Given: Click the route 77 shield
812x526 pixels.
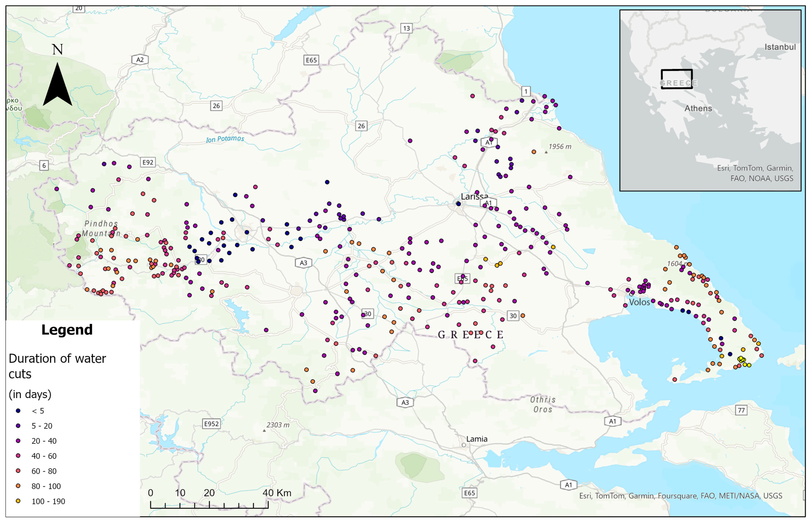Looking at the screenshot, I should click(x=741, y=410).
